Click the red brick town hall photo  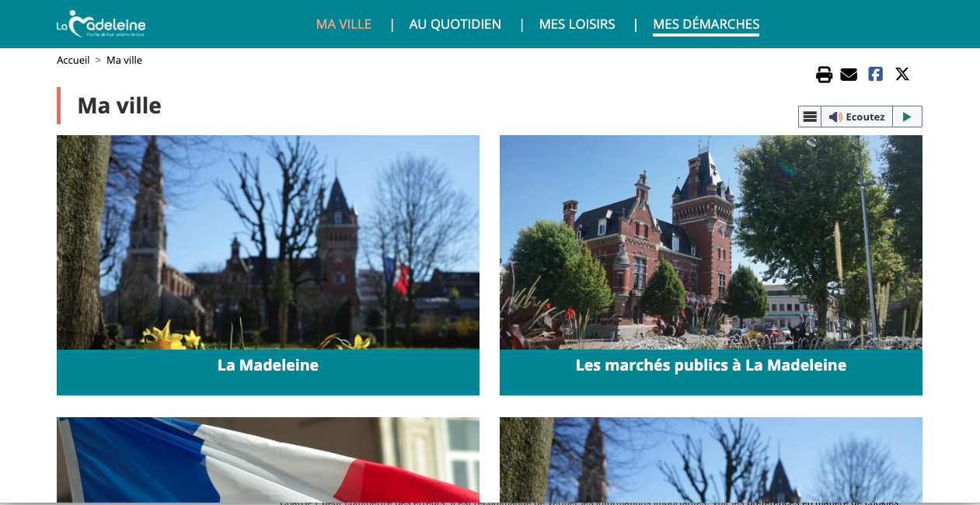coord(710,242)
